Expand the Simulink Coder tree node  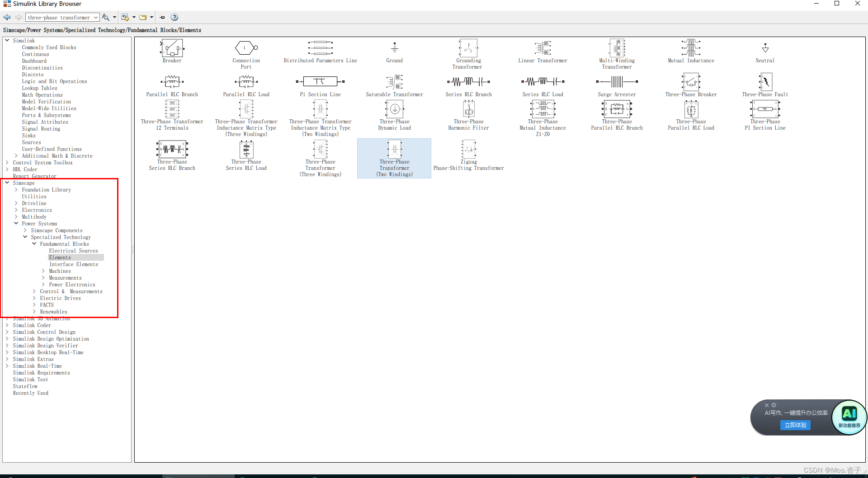(x=7, y=325)
